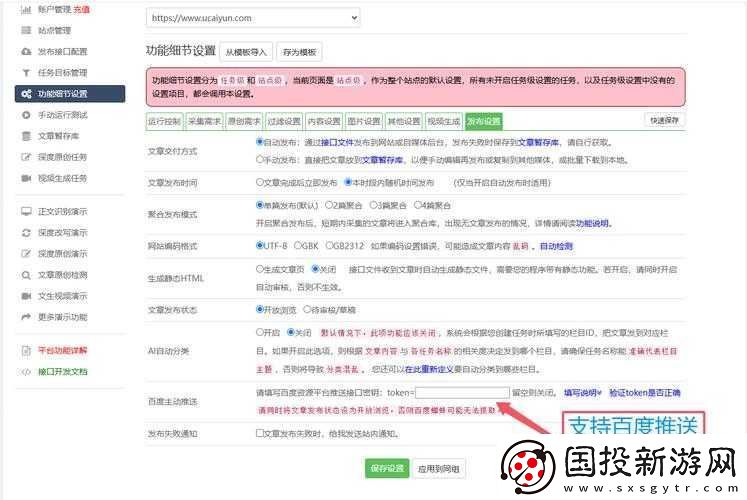
Task: Click the 发布接口配置 cloud icon
Action: (x=26, y=51)
